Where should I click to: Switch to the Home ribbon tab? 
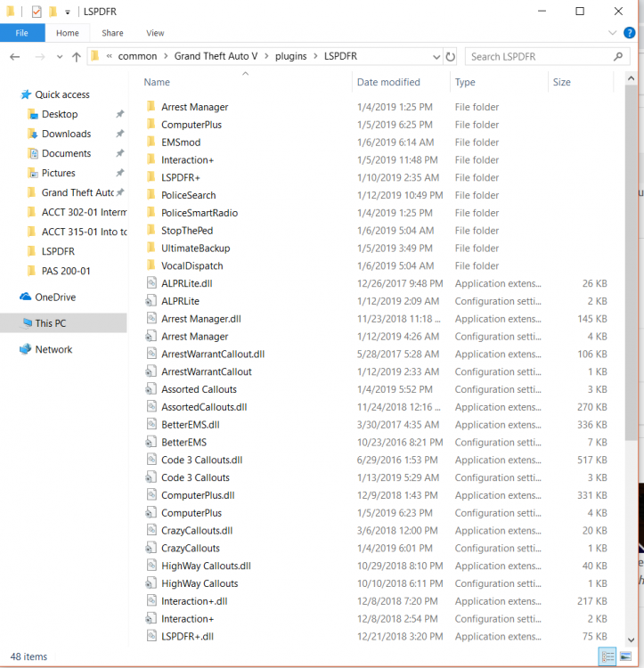click(x=68, y=33)
